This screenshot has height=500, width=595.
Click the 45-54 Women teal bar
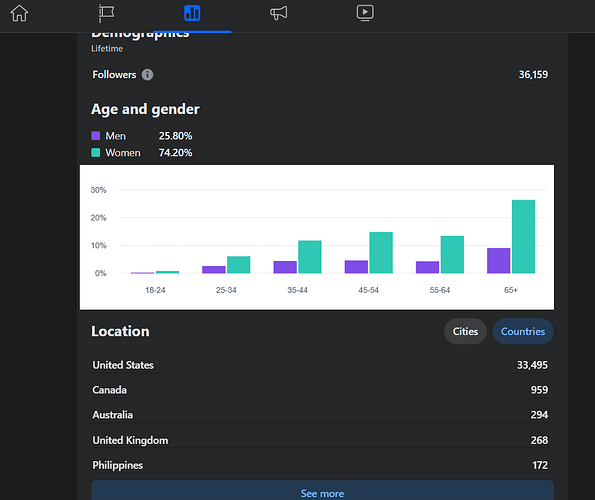pos(381,253)
